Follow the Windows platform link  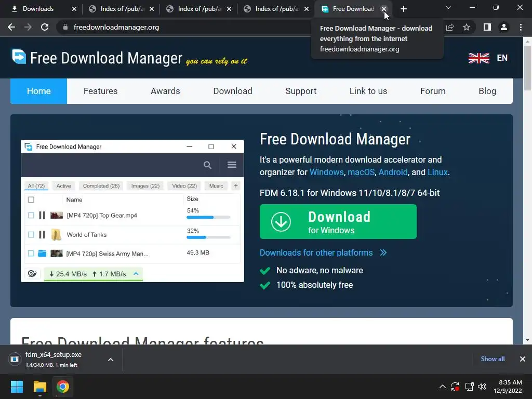pyautogui.click(x=326, y=172)
